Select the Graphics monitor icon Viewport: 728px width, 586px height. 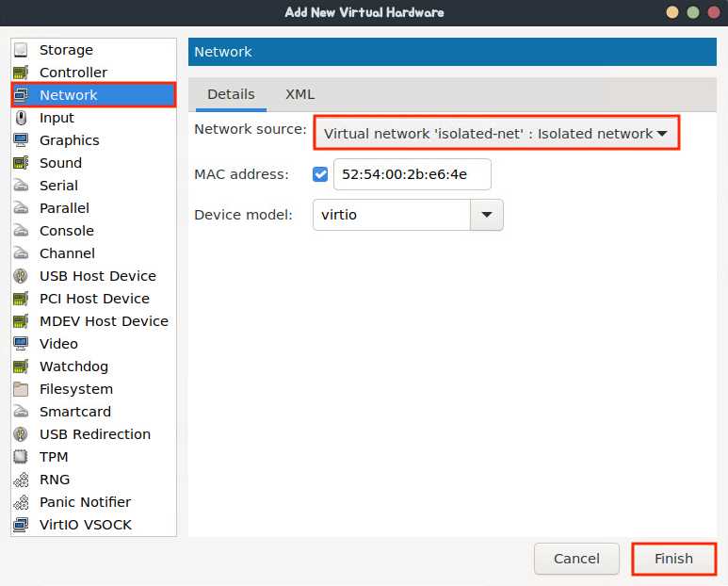tap(21, 140)
